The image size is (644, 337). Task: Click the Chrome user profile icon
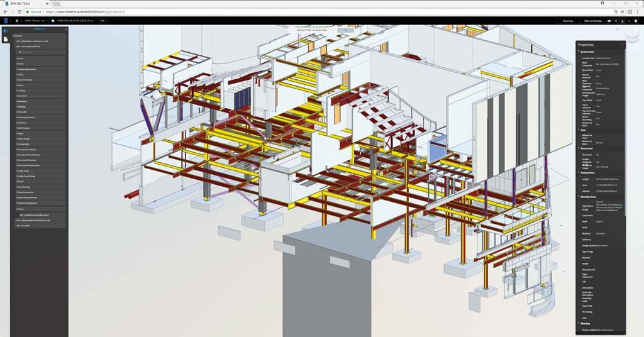[x=602, y=3]
